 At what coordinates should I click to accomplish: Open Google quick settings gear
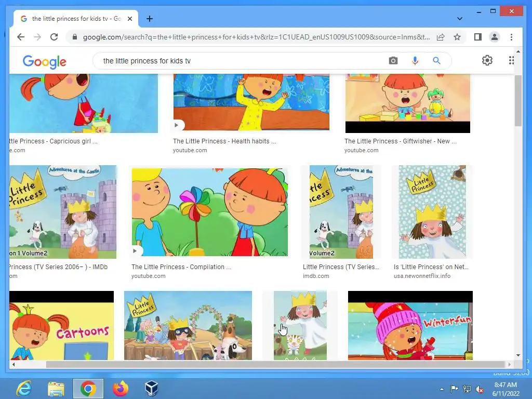(x=487, y=60)
